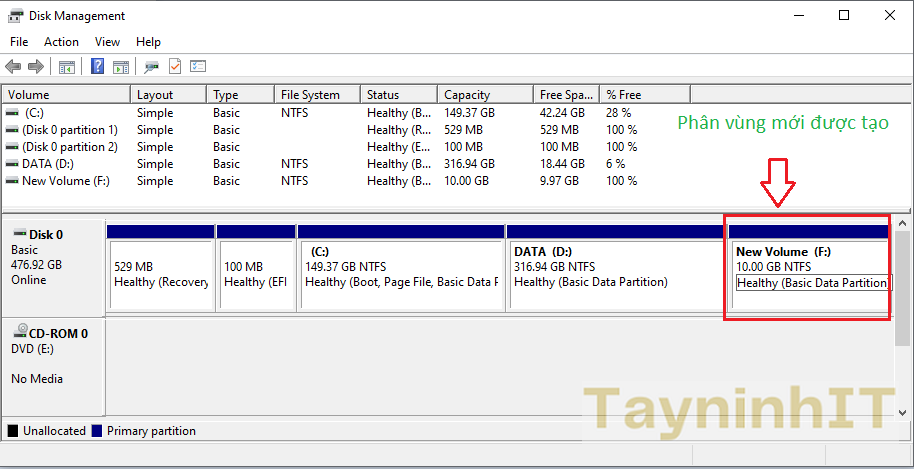Open the View menu
The width and height of the screenshot is (914, 469).
click(x=107, y=42)
